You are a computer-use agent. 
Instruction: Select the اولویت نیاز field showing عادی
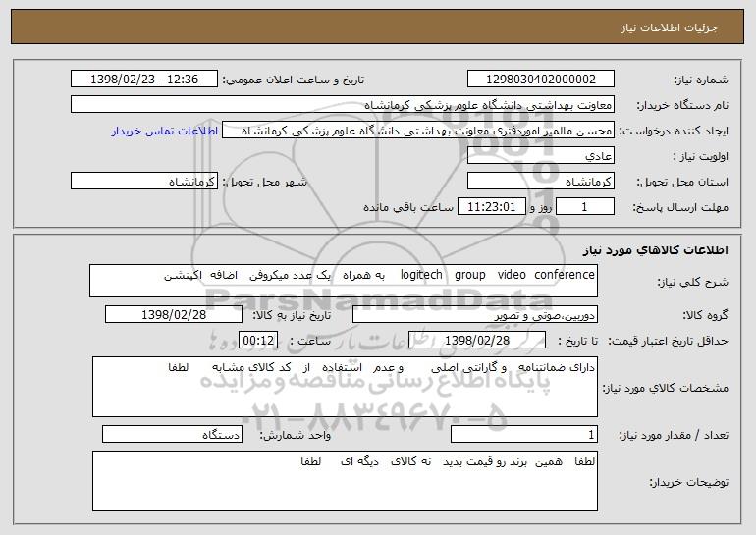(540, 155)
